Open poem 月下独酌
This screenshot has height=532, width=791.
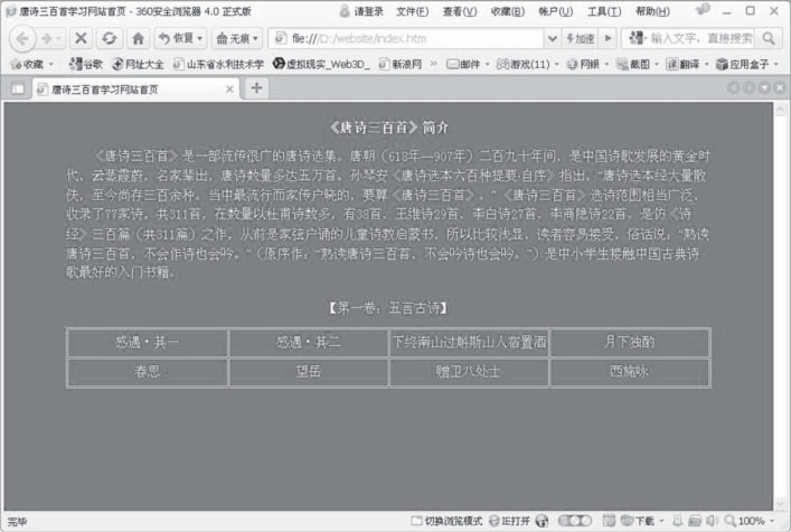tap(630, 342)
